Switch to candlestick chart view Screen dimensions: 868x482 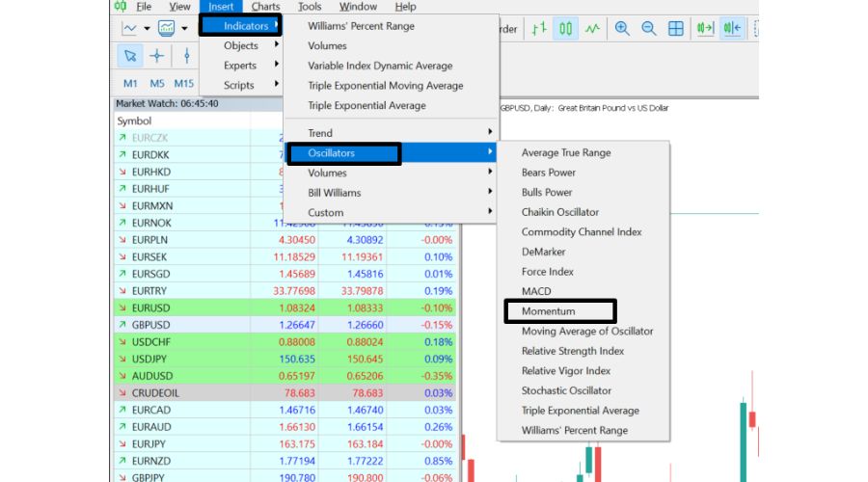click(x=567, y=29)
